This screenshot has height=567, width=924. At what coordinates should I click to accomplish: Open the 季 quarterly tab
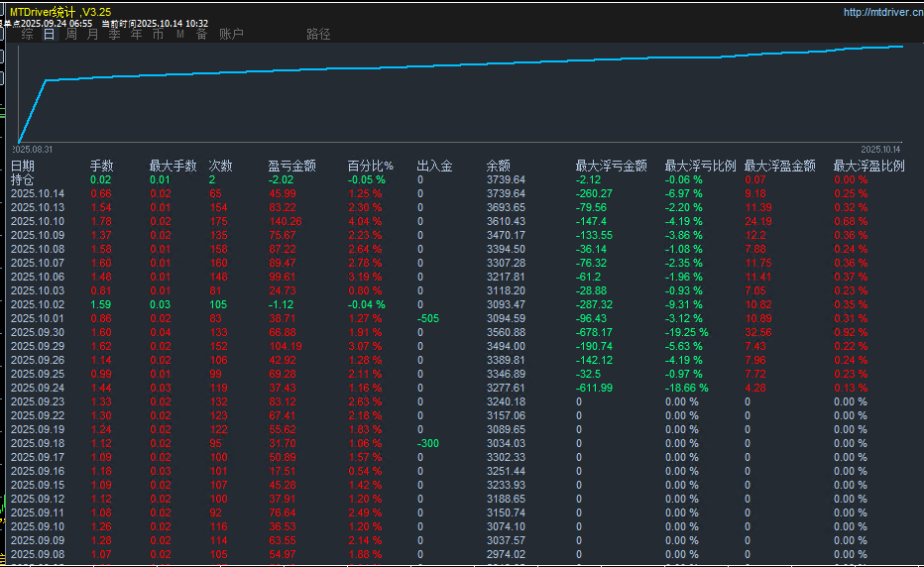point(114,34)
